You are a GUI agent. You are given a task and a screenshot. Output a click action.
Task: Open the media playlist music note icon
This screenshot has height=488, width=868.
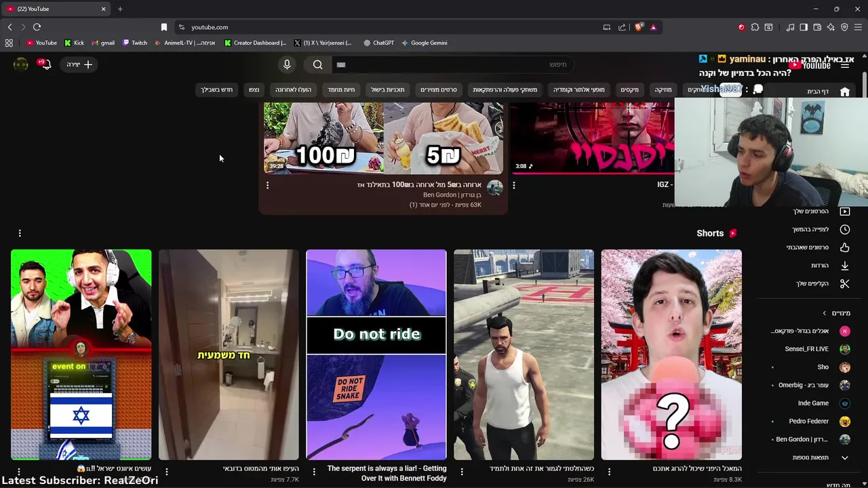(x=790, y=27)
